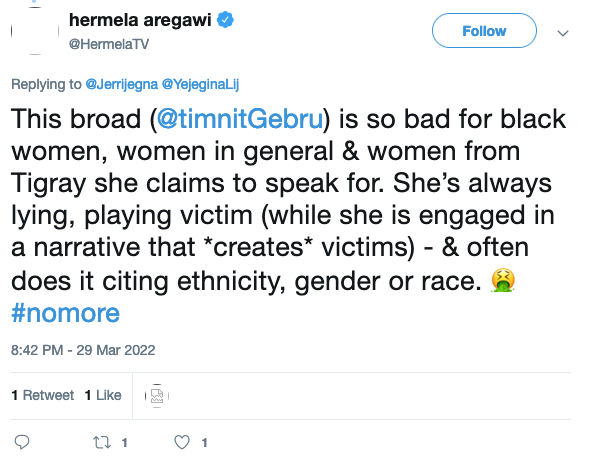View the '1 Retweet' list
The width and height of the screenshot is (610, 459).
click(x=43, y=395)
